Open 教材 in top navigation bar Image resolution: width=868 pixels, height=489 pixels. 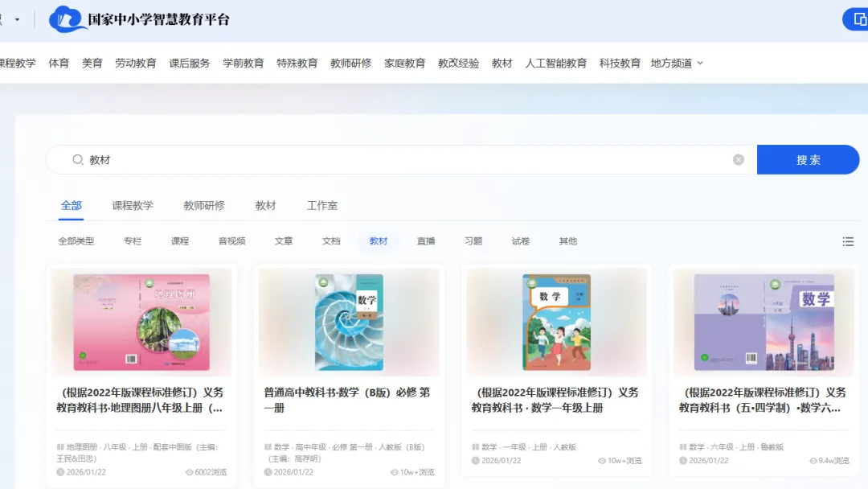502,63
